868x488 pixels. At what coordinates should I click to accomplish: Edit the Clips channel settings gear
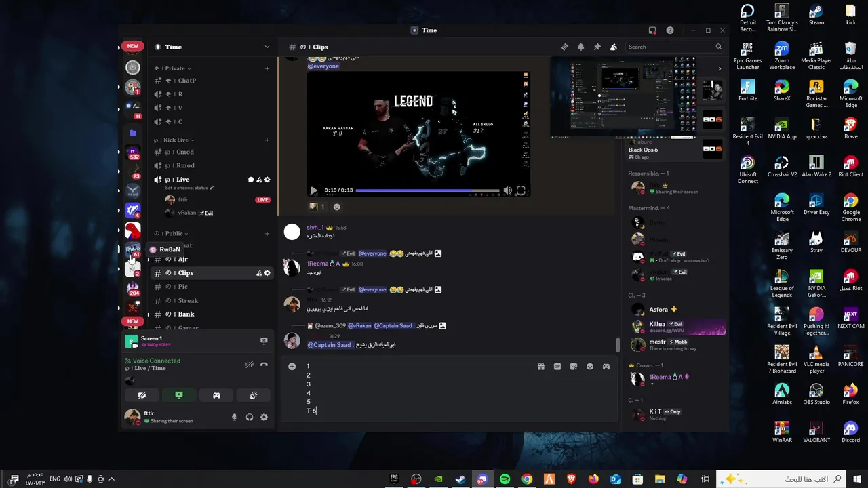point(267,273)
